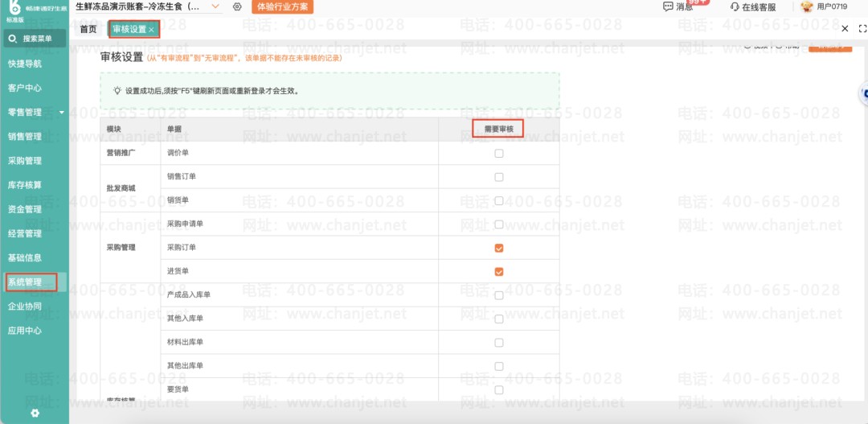Image resolution: width=868 pixels, height=424 pixels.
Task: Click the user avatar for 用户0719
Action: click(x=807, y=6)
